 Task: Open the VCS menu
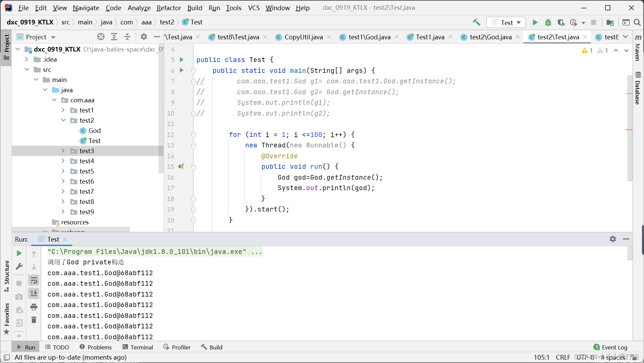[254, 7]
